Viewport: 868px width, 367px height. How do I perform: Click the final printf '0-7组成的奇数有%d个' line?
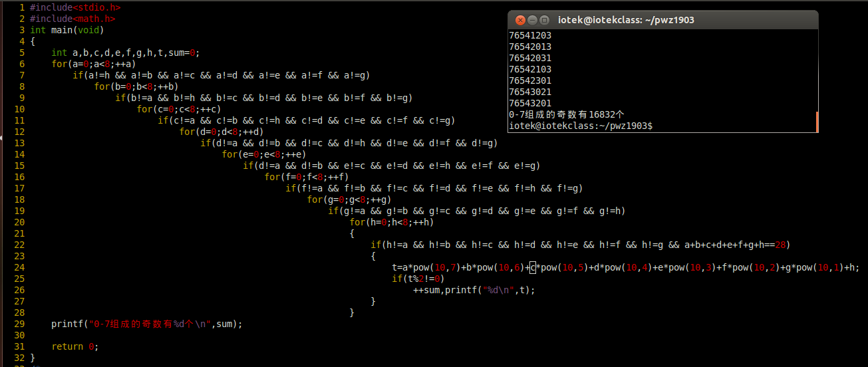147,324
